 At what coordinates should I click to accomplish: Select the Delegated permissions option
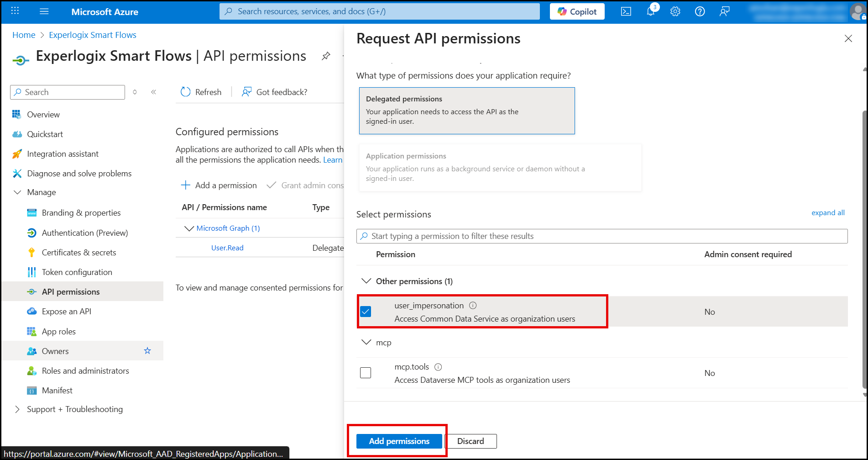point(467,111)
